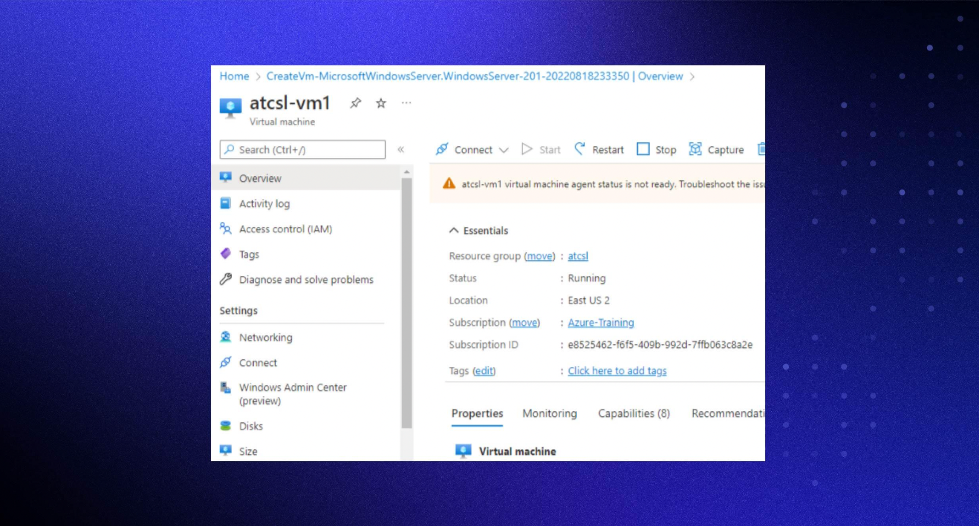The width and height of the screenshot is (980, 526).
Task: Click the Start button label
Action: click(x=550, y=150)
